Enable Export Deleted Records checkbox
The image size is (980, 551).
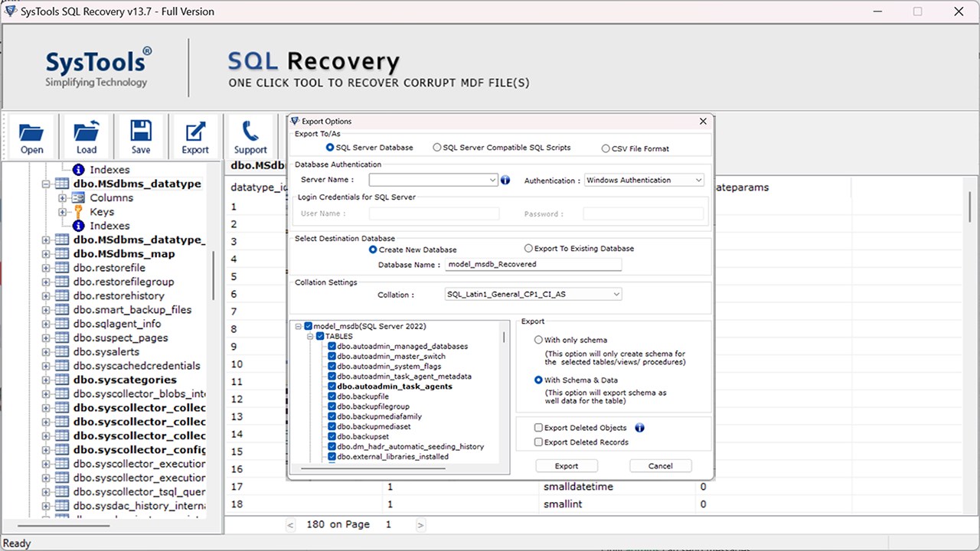click(538, 442)
